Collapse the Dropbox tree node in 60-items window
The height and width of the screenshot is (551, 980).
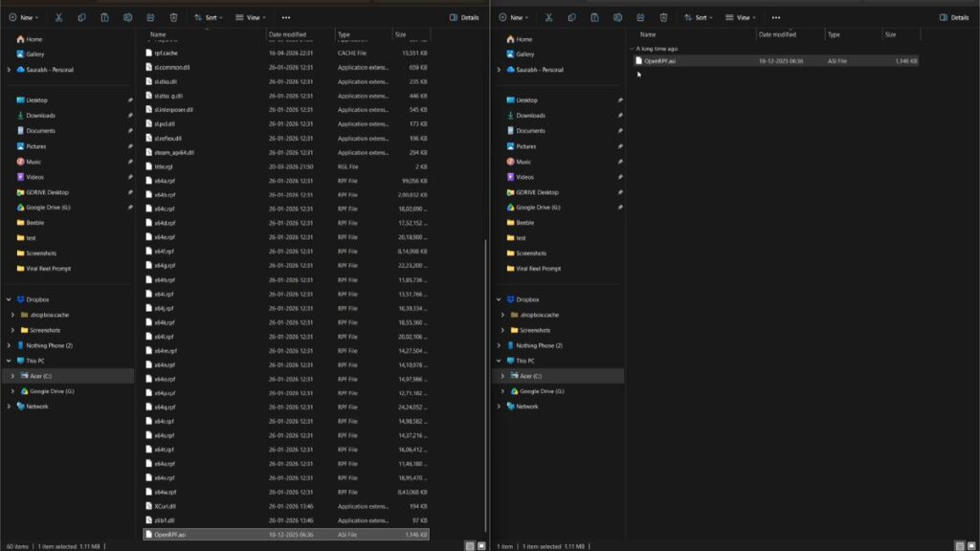(9, 299)
